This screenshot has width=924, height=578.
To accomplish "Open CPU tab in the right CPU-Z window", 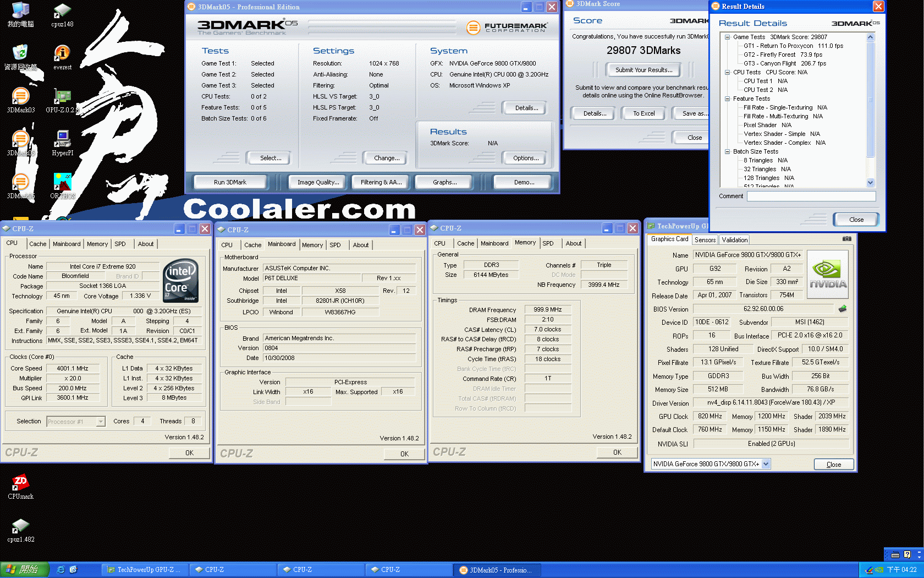I will 440,243.
